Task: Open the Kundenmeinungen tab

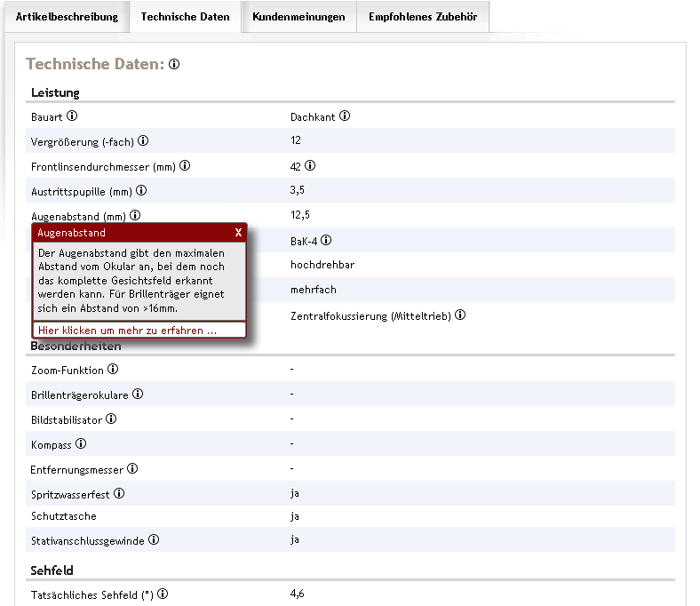Action: 298,17
